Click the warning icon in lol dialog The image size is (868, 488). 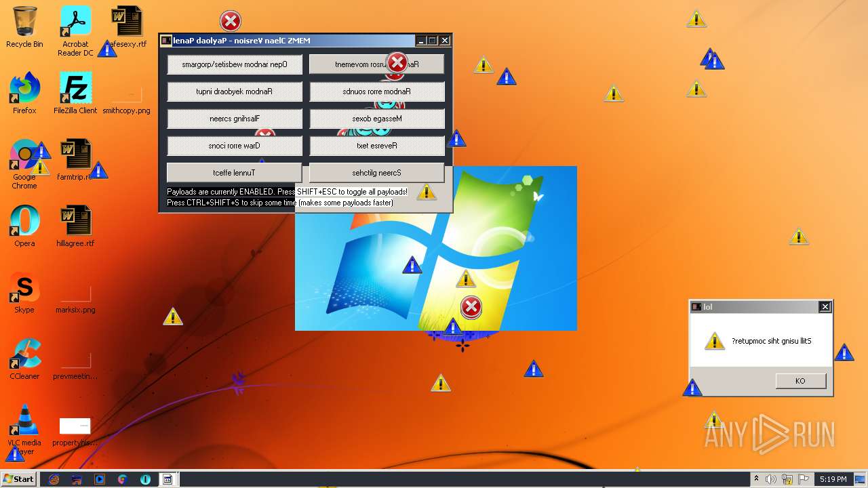(x=714, y=341)
